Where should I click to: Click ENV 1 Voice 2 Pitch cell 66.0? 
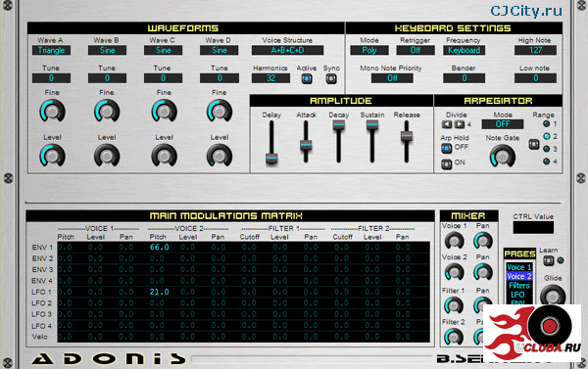(159, 248)
